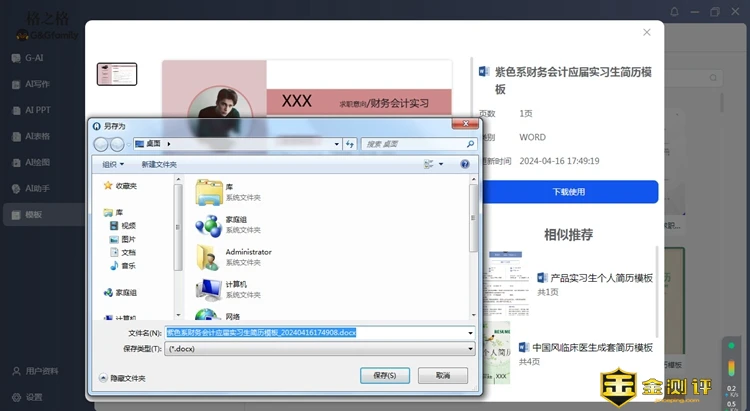Open the 家庭组 (Homegroup) item in file list

coord(209,224)
